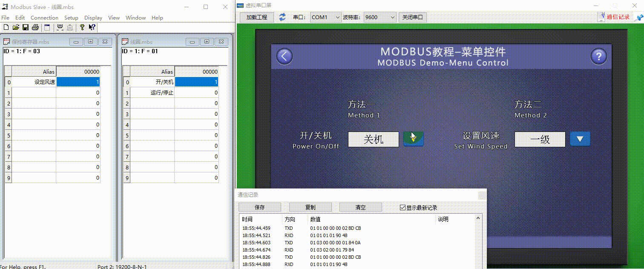The height and width of the screenshot is (269, 644).
Task: Expand the 9600 baud rate dropdown
Action: pyautogui.click(x=392, y=17)
